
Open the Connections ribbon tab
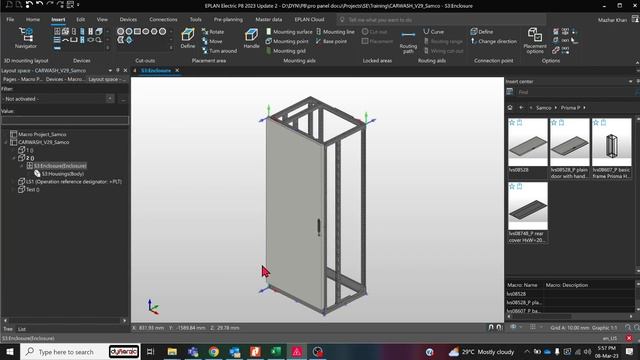(x=163, y=19)
